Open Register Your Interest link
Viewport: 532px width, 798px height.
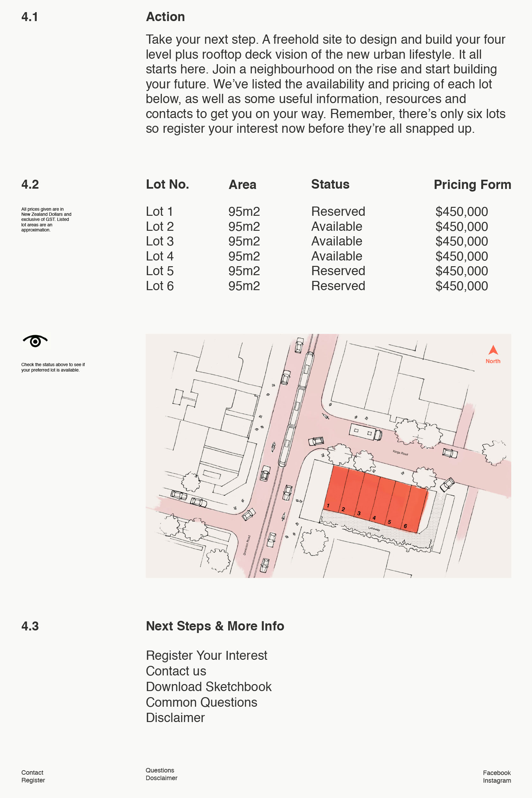(206, 655)
